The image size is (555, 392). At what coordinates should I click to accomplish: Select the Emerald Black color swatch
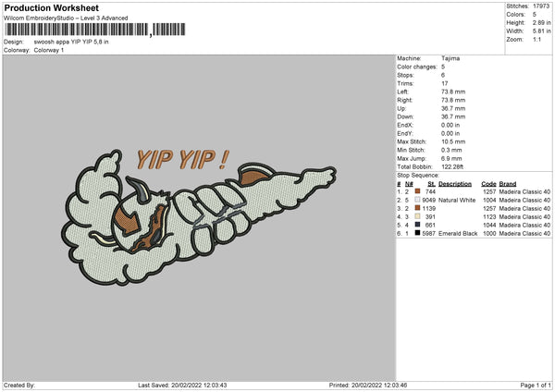(418, 233)
